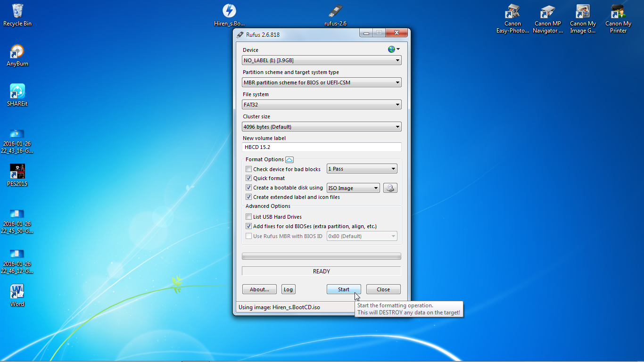The image size is (644, 362).
Task: Click the disc icon to select ISO image
Action: pos(390,188)
